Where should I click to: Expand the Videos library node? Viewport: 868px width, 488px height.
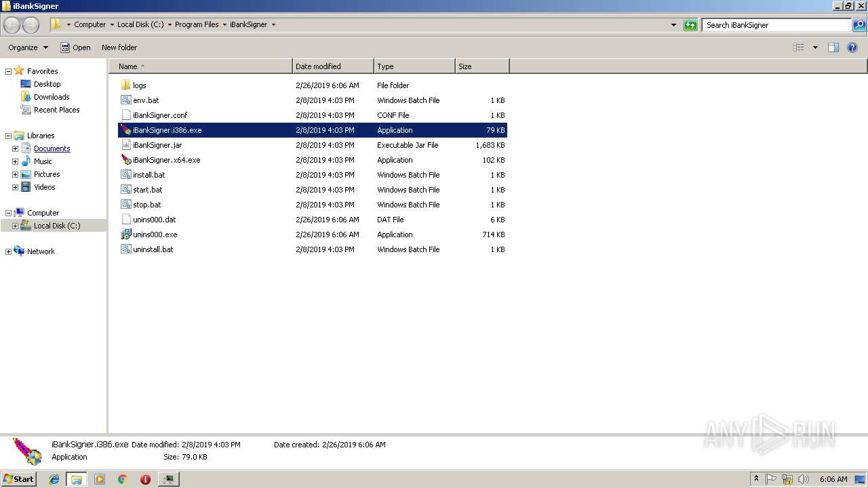click(15, 187)
